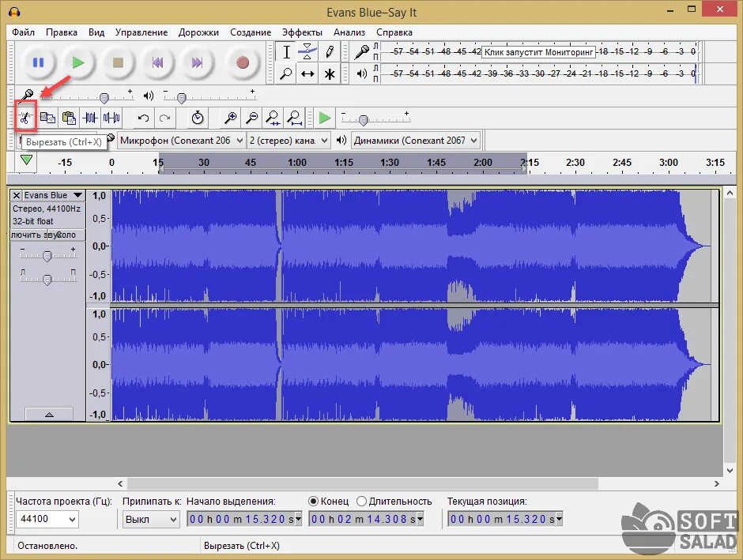Screen dimensions: 743x560
Task: Select the Конец radio button
Action: [x=313, y=502]
